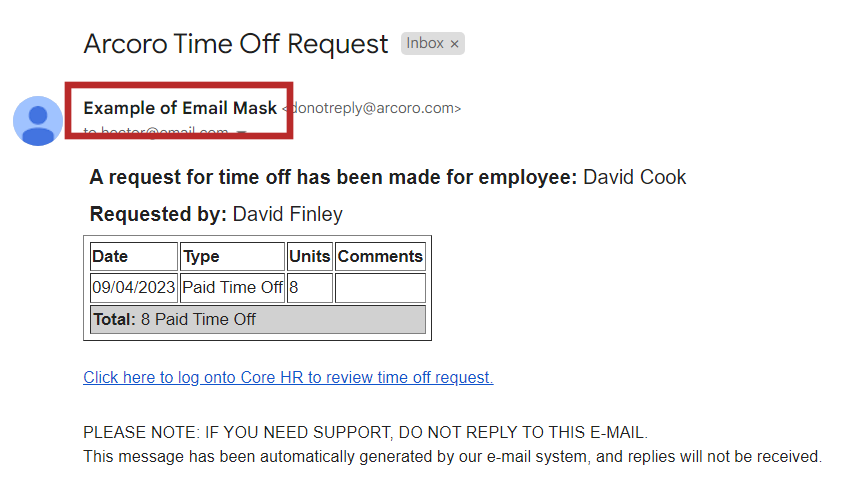Screen dimensions: 847x495
Task: Click the Inbox label tag
Action: [425, 44]
